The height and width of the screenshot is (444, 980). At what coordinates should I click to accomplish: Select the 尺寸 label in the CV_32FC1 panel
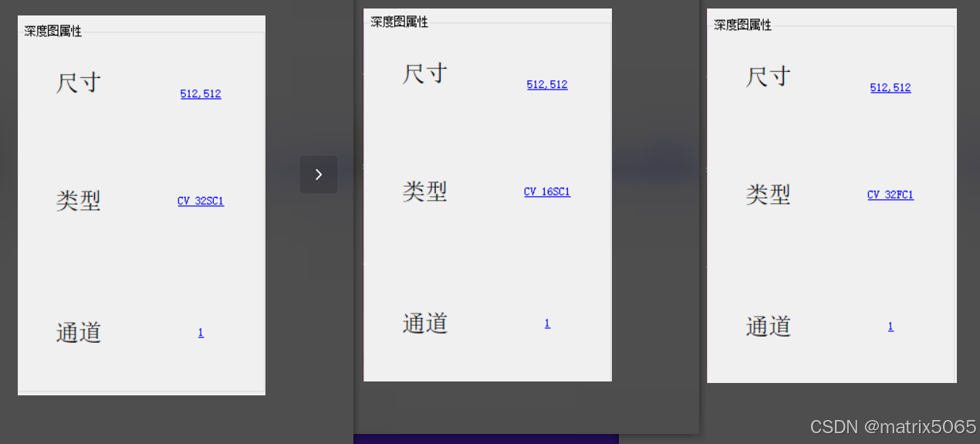(x=769, y=76)
